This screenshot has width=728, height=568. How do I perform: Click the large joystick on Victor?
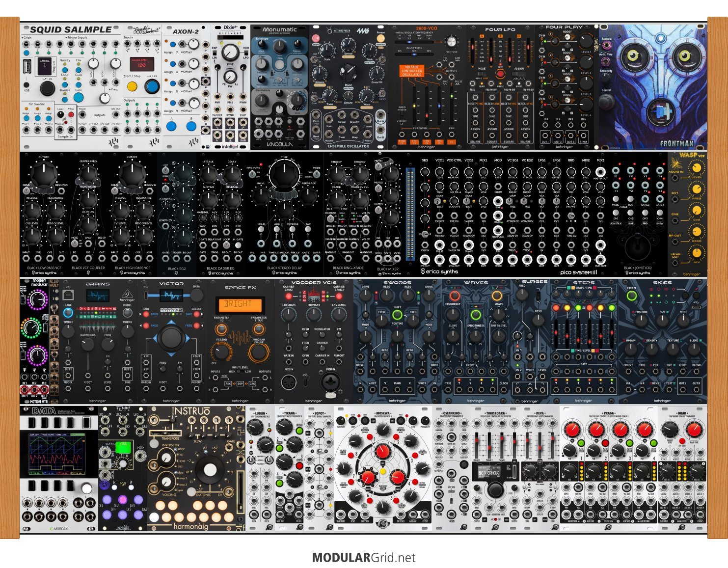[171, 337]
